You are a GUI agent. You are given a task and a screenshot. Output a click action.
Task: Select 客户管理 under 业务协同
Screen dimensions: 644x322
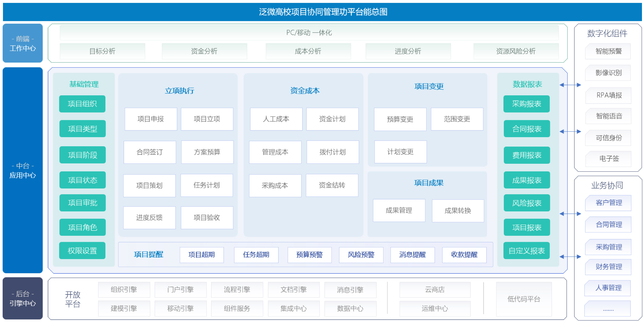coord(608,203)
